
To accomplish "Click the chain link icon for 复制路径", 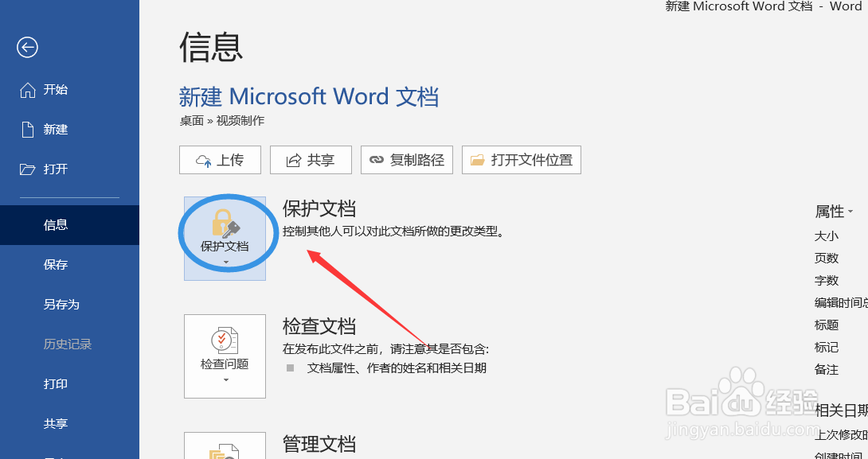I will (377, 161).
